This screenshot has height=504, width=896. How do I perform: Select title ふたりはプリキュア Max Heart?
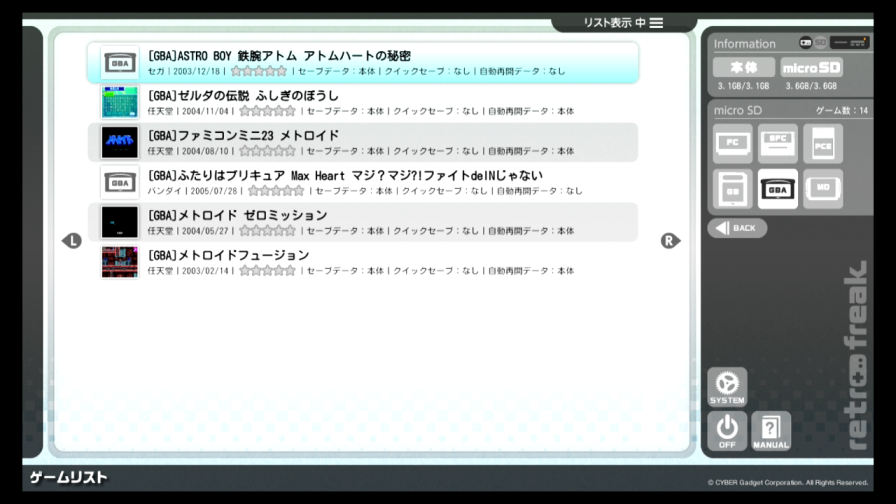(345, 175)
